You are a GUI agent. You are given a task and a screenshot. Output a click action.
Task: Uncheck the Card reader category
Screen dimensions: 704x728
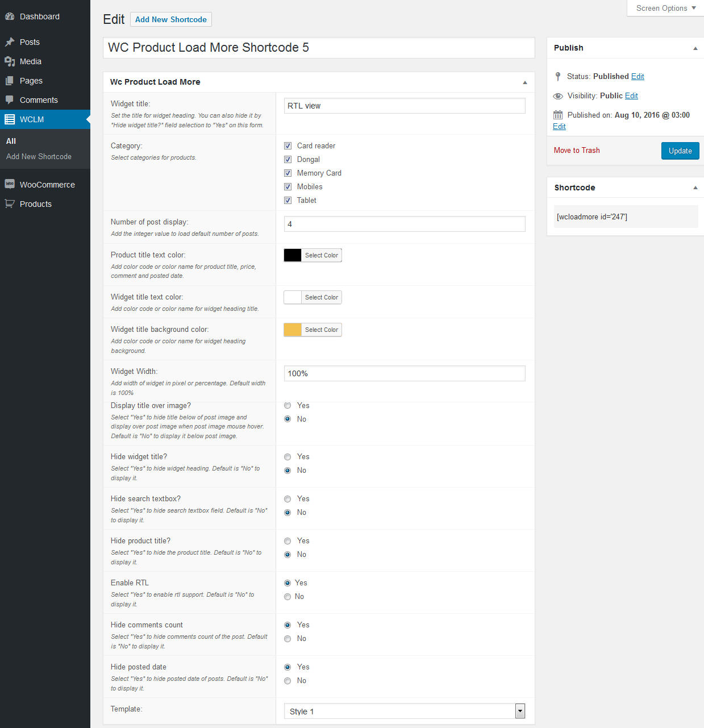tap(288, 145)
